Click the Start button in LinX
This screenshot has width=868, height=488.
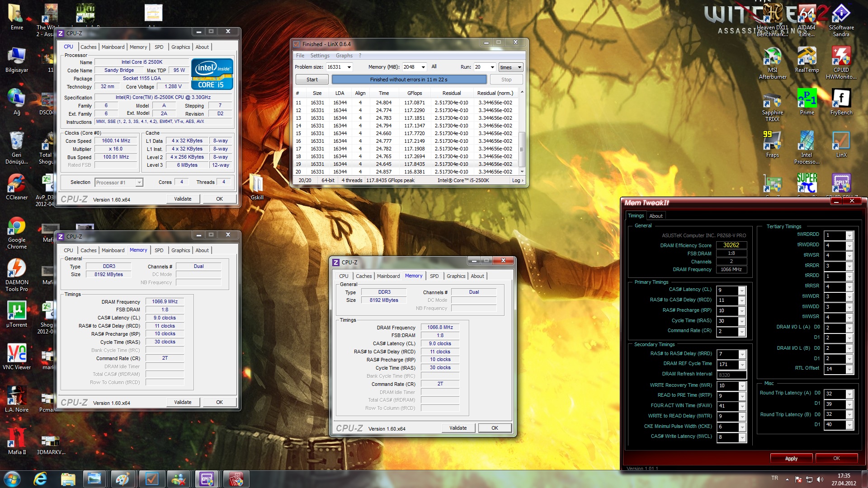(312, 80)
